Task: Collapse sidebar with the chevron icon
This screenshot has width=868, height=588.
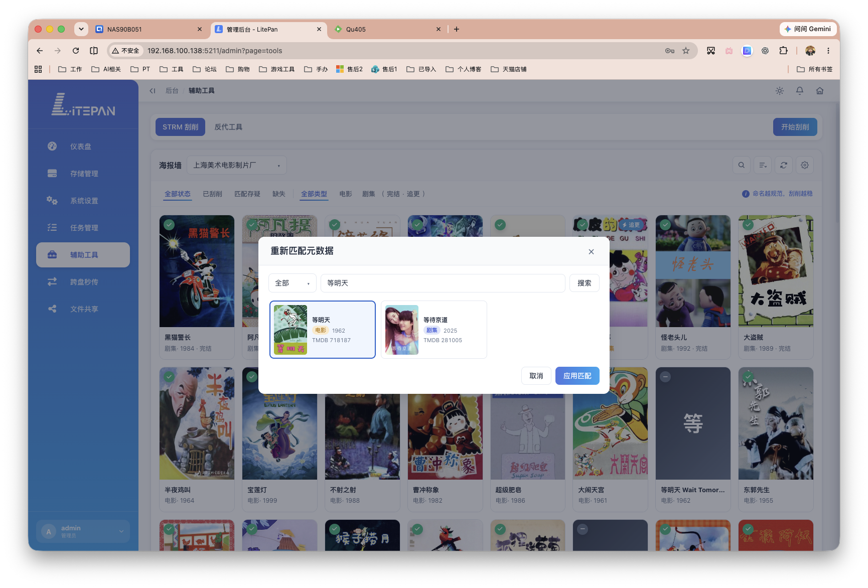Action: click(x=153, y=91)
